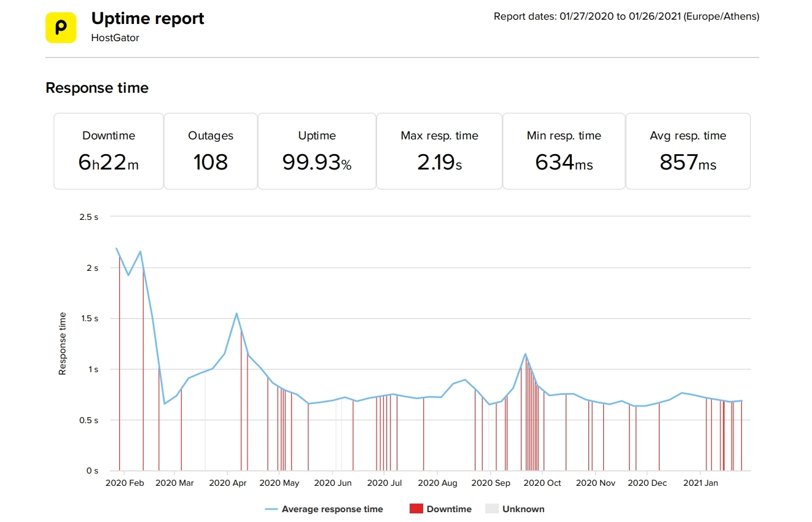This screenshot has height=522, width=812.
Task: Open the Downtime 6h22m stat card
Action: (109, 151)
